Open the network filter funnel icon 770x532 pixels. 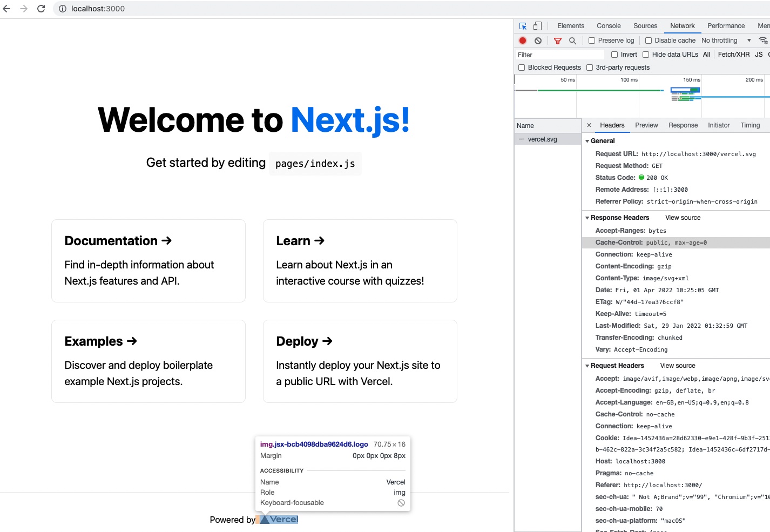(x=558, y=41)
